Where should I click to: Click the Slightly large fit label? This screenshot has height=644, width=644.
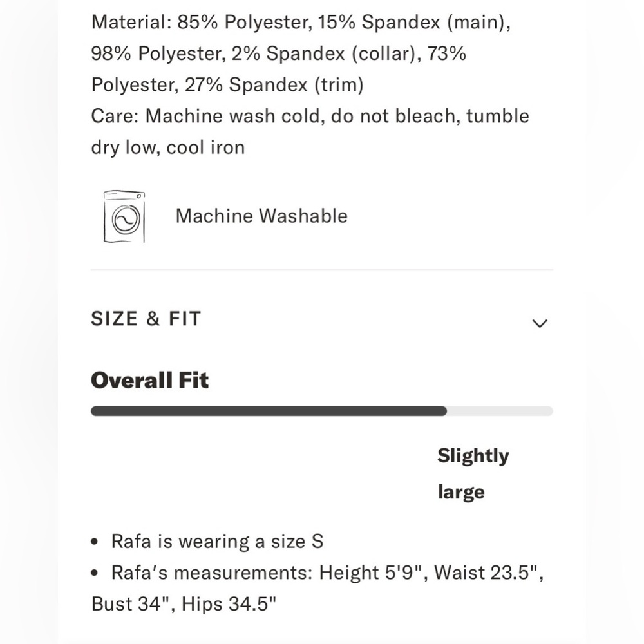pos(473,473)
